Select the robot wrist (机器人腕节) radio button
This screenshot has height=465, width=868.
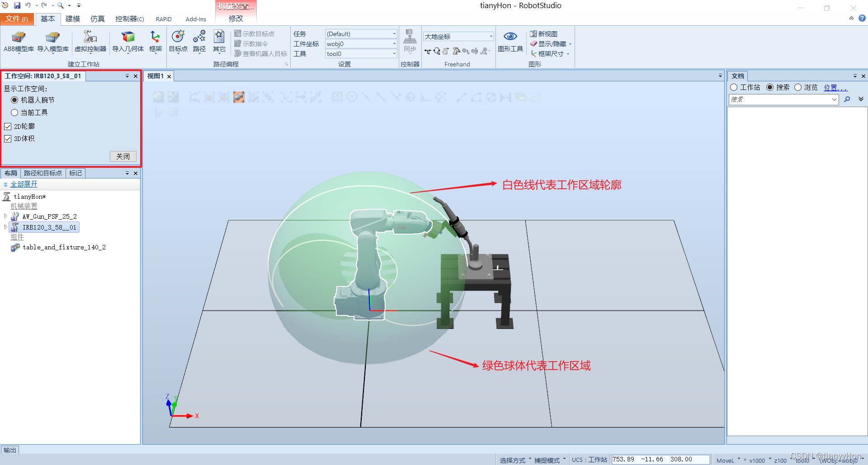[14, 100]
